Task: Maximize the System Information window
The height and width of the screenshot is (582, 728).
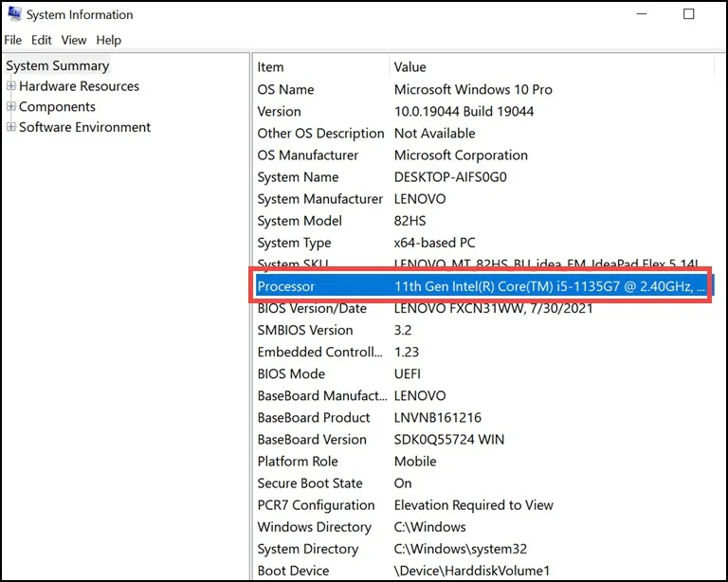Action: pyautogui.click(x=689, y=14)
